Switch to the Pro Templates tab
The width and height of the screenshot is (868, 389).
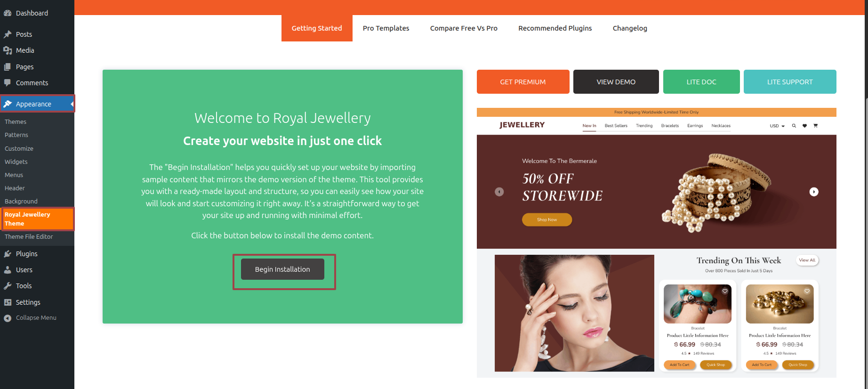[x=386, y=28]
